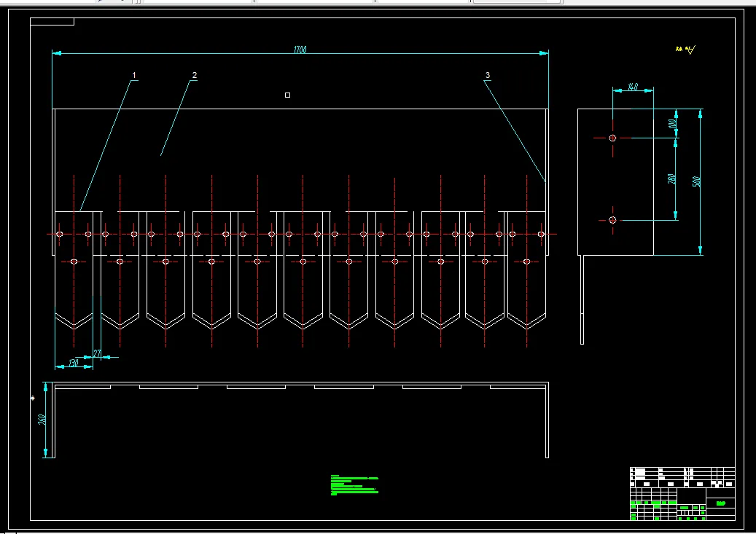Image resolution: width=756 pixels, height=534 pixels.
Task: Select the lower hole in side view
Action: point(612,220)
